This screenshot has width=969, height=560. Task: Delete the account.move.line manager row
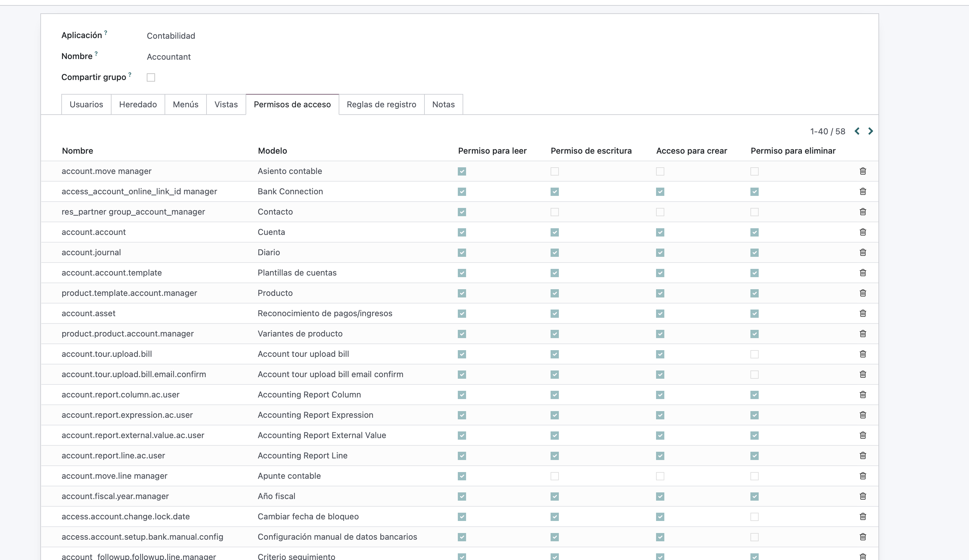863,476
